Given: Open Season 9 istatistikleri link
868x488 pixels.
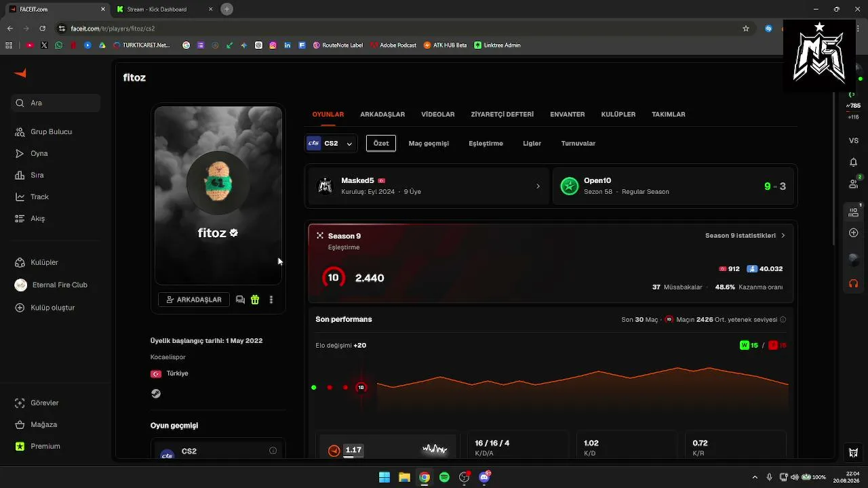Looking at the screenshot, I should click(x=745, y=236).
